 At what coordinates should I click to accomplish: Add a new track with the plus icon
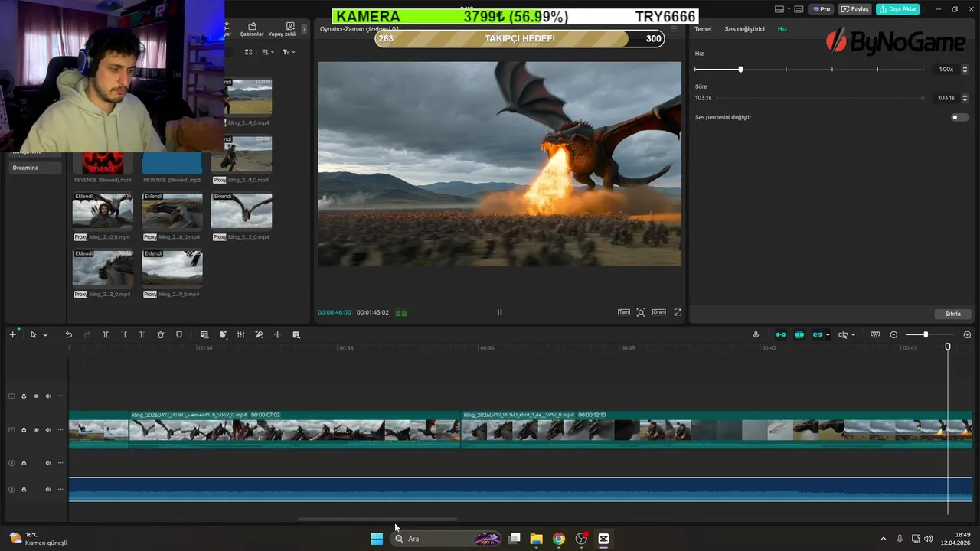pos(12,334)
